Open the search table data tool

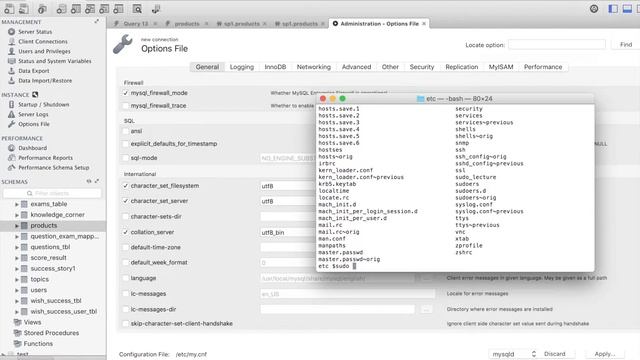point(137,9)
